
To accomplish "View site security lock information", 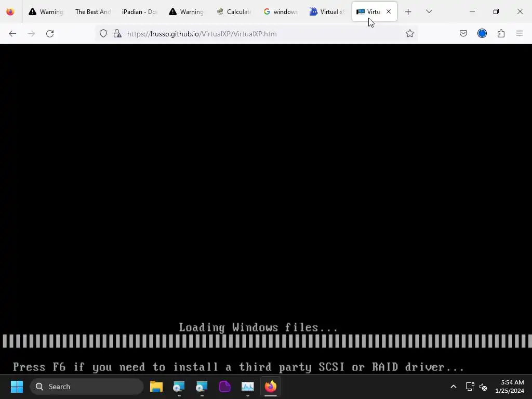I will point(117,34).
